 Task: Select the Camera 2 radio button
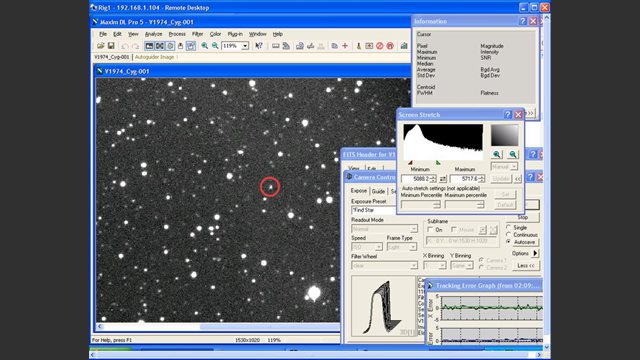pyautogui.click(x=481, y=267)
